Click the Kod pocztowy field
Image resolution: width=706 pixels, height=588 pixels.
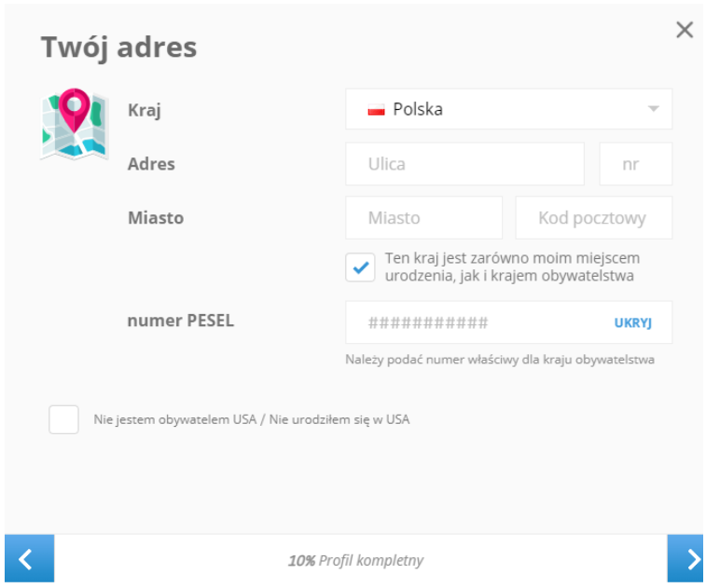pos(593,218)
